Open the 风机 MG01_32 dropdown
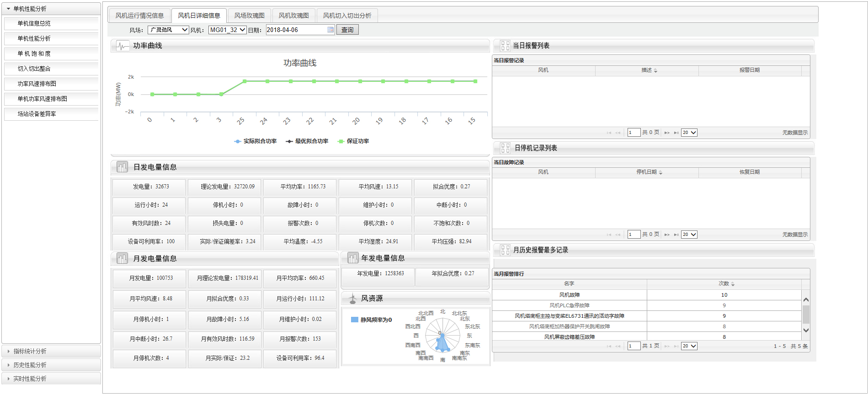Viewport: 868px width, 395px height. [228, 30]
